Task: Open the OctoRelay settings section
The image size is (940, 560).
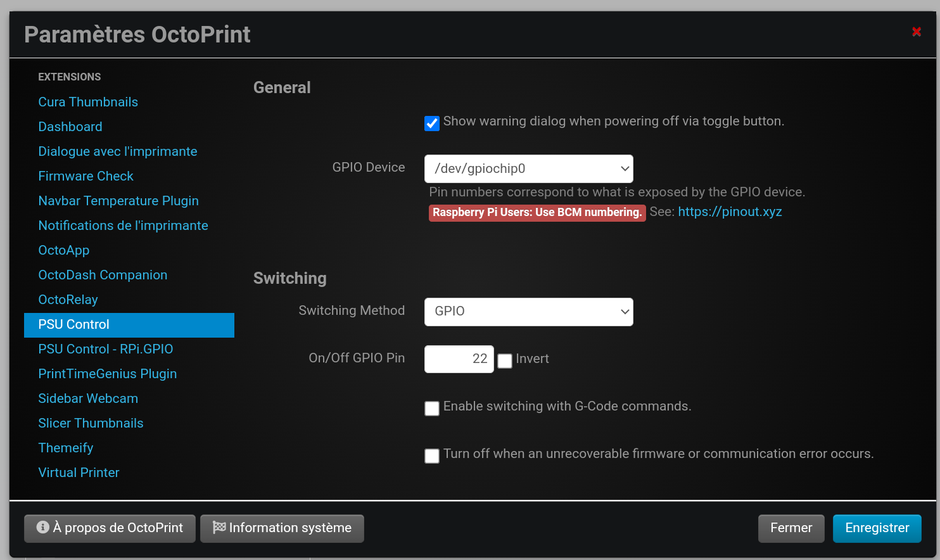Action: tap(68, 300)
